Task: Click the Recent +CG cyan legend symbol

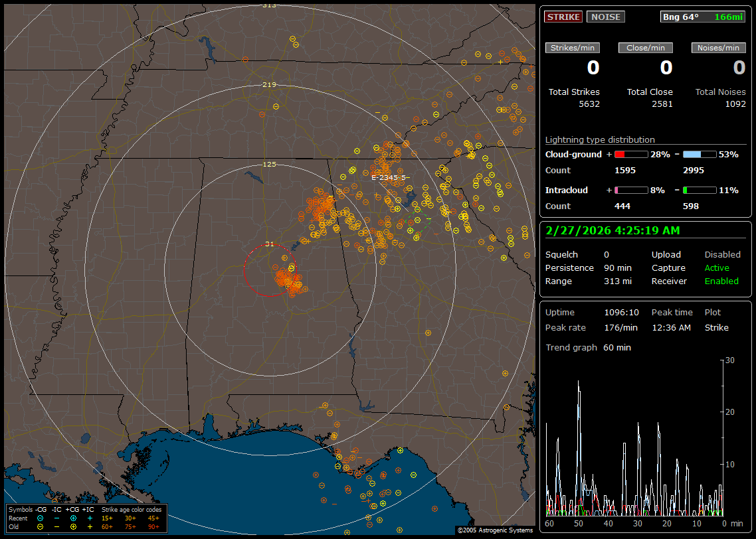Action: click(x=73, y=518)
